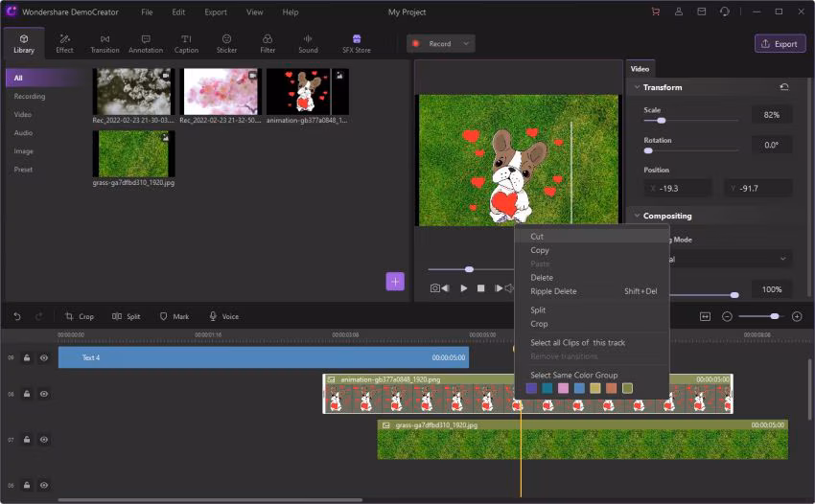
Task: Open the Library tab
Action: (x=24, y=44)
